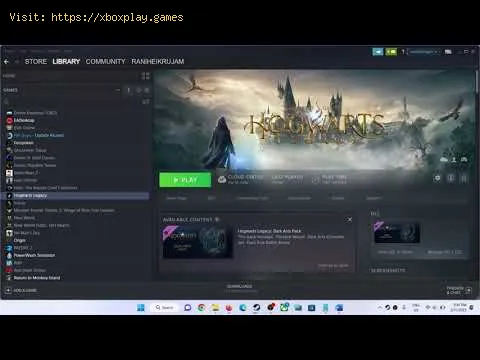
Task: Click the green friends notification icon
Action: (x=391, y=52)
